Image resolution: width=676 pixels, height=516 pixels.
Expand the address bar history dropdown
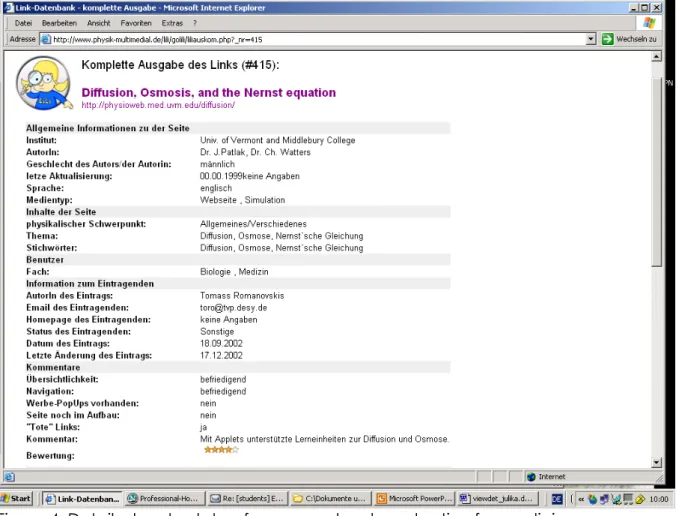tap(591, 39)
